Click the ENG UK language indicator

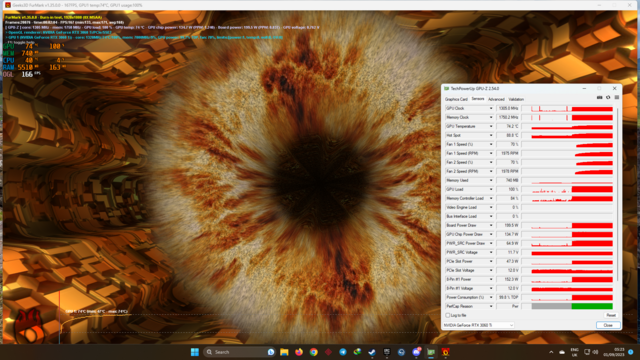point(574,352)
